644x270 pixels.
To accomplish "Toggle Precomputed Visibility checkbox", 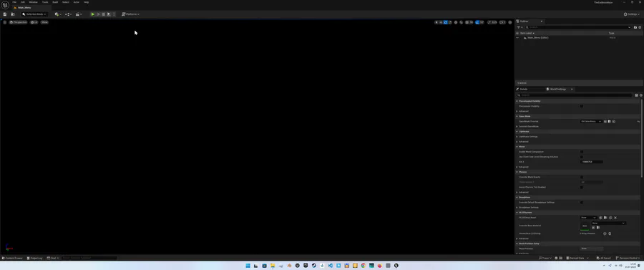I will click(x=582, y=106).
